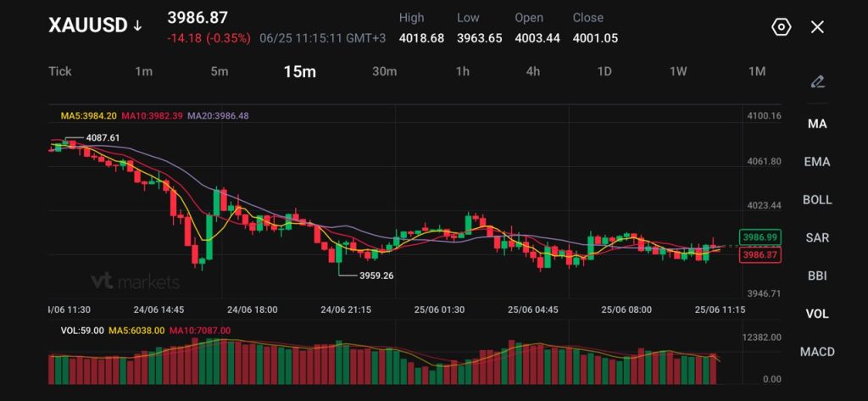Viewport: 868px width, 401px height.
Task: Choose the 4h timeframe
Action: [x=533, y=71]
